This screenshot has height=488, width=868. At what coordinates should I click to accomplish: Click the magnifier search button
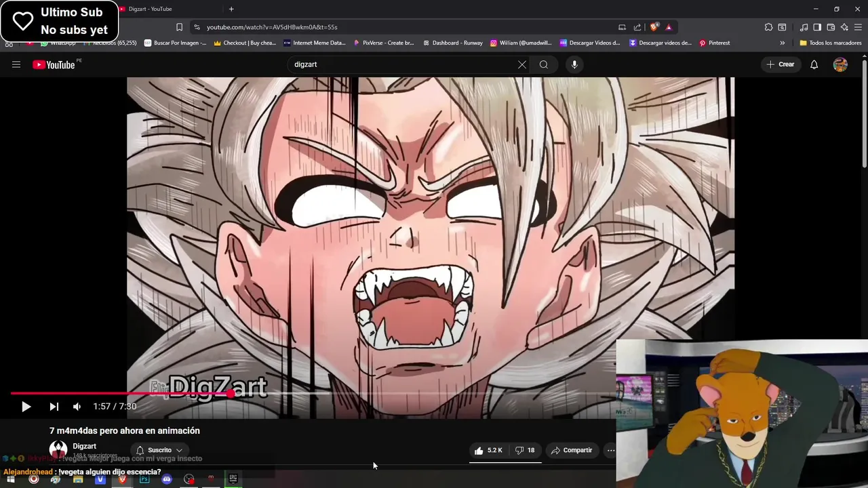click(x=544, y=64)
